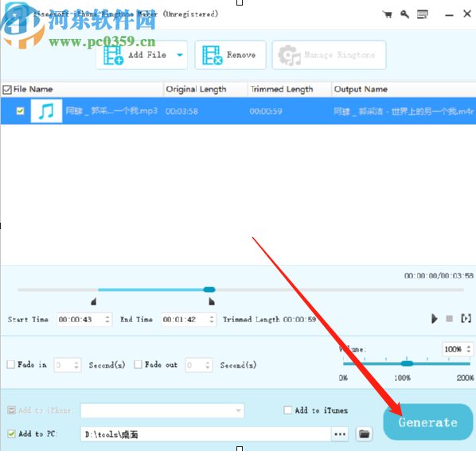
Task: Click the music note thumbnail of the file
Action: point(46,111)
